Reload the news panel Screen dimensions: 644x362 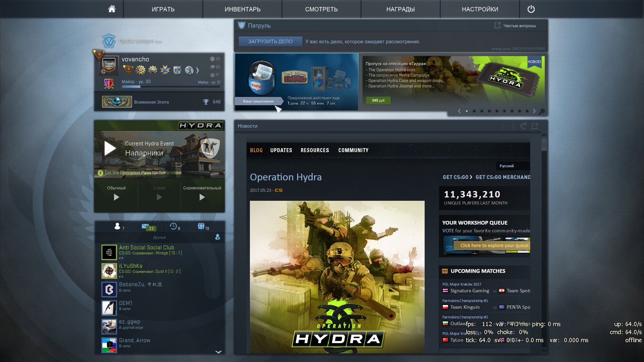tap(523, 126)
